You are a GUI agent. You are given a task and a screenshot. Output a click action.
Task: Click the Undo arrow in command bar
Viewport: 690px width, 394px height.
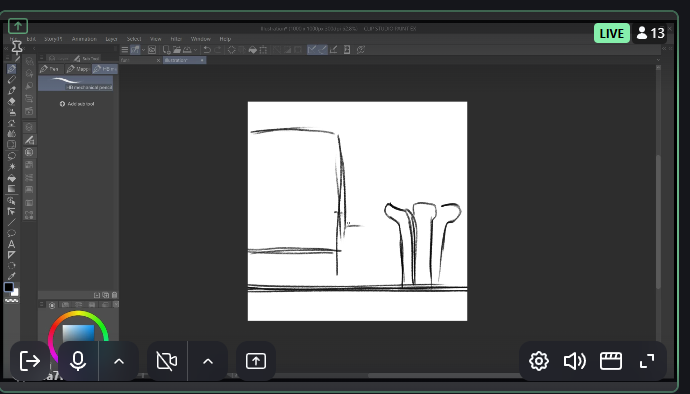207,50
